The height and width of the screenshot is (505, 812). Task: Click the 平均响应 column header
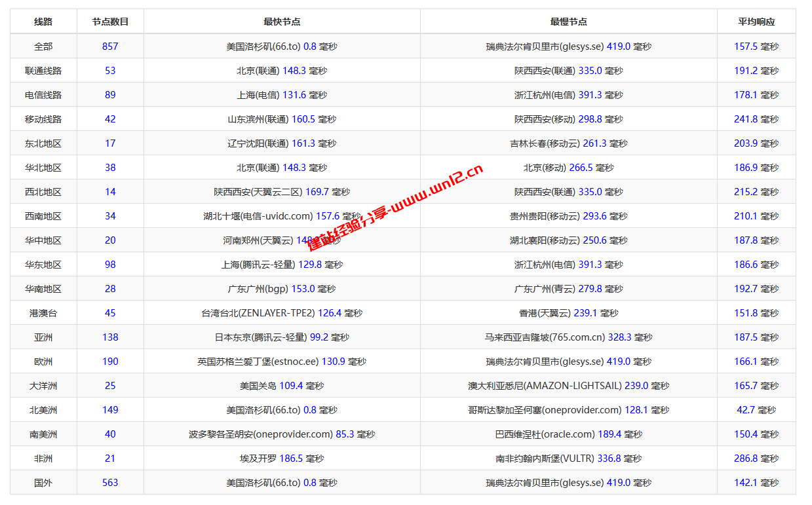click(x=756, y=21)
